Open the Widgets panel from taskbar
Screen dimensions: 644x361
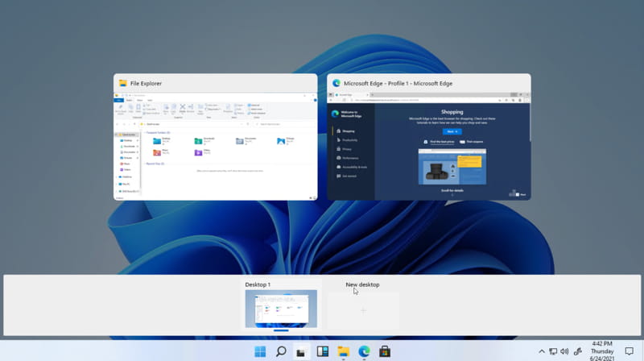(x=323, y=351)
